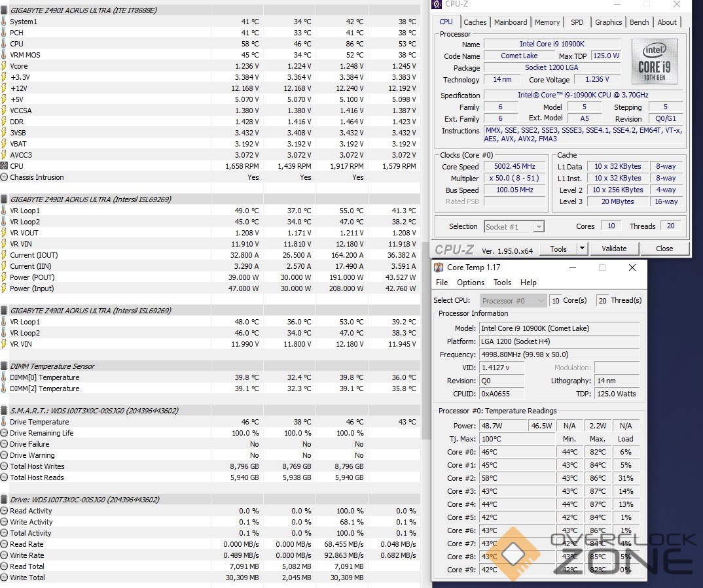The image size is (703, 588).
Task: Click the thermometer icon beside DIMM[0] Temperature
Action: coord(4,377)
